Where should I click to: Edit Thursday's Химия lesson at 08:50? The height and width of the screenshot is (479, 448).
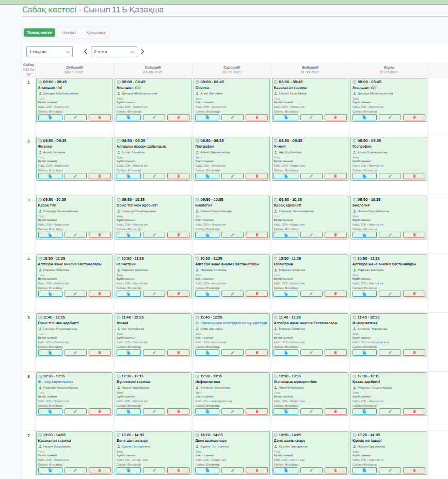[312, 176]
